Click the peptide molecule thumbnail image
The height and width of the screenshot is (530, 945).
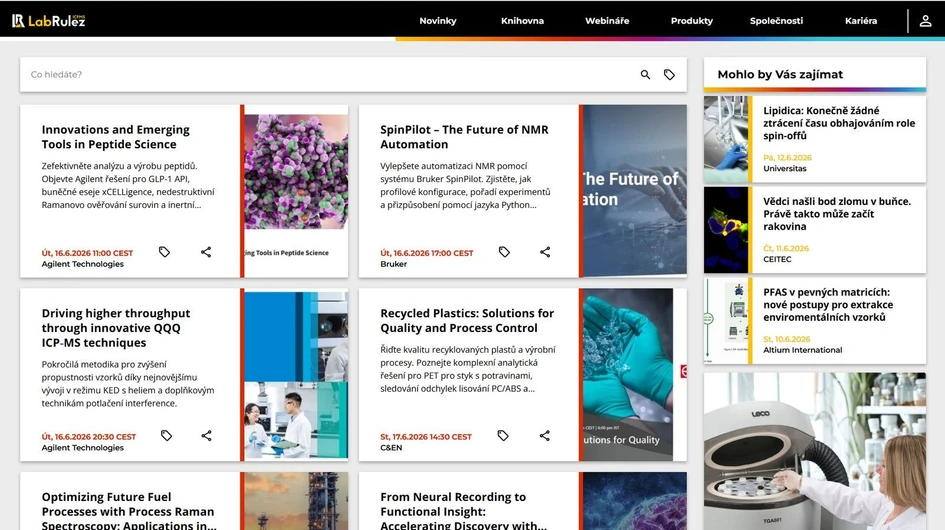click(296, 191)
